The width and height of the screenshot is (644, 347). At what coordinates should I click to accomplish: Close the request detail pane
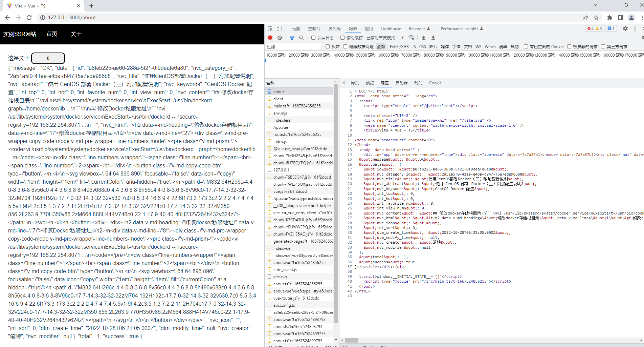(344, 83)
